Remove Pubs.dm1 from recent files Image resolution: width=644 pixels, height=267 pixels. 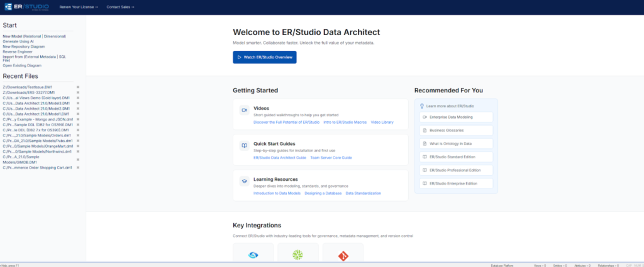[x=77, y=141]
